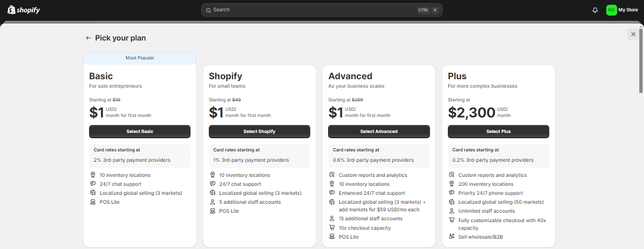The height and width of the screenshot is (249, 644).
Task: Click the chat support icon in Shopify plan
Action: [x=213, y=184]
